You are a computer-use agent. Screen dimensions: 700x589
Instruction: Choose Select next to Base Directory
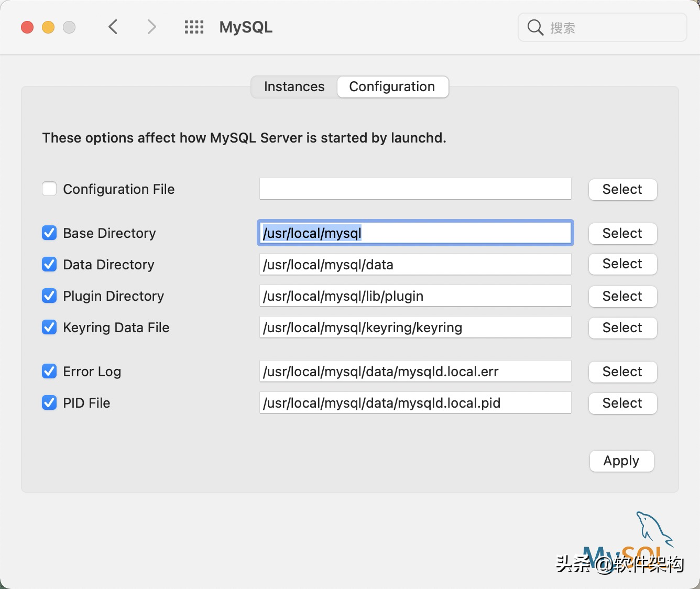(x=622, y=233)
